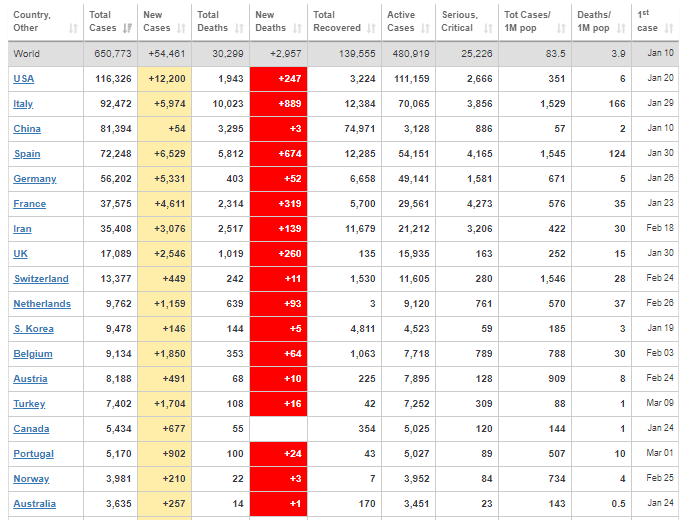This screenshot has width=683, height=520.
Task: Select Italy new deaths +889 cell
Action: click(278, 104)
